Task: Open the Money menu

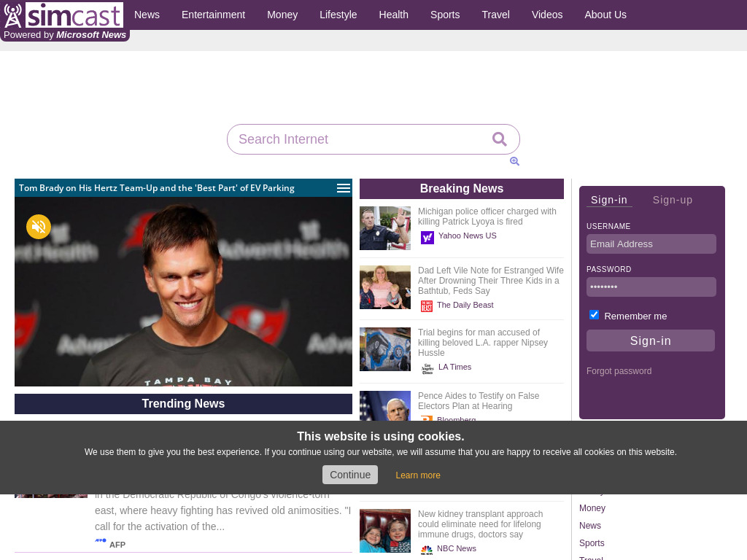Action: (282, 15)
